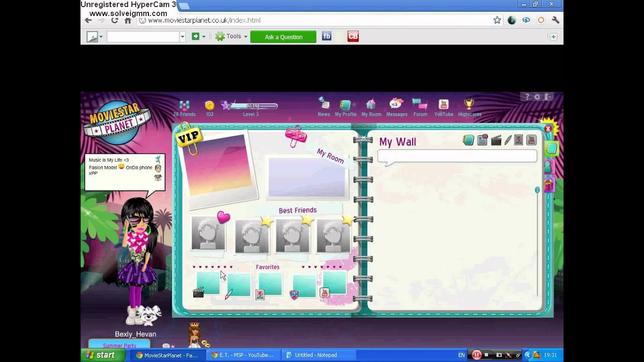Click the favorite YouTube video icon
Image resolution: width=644 pixels, height=362 pixels.
[x=325, y=292]
